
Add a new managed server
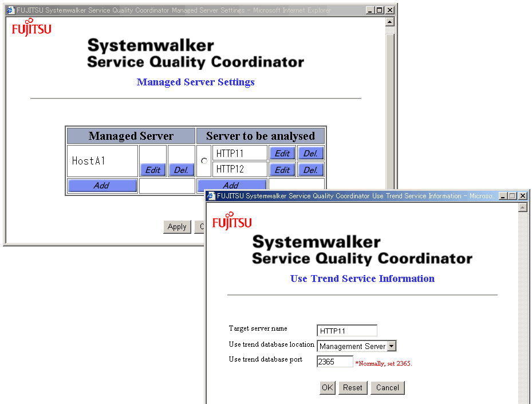(x=102, y=186)
